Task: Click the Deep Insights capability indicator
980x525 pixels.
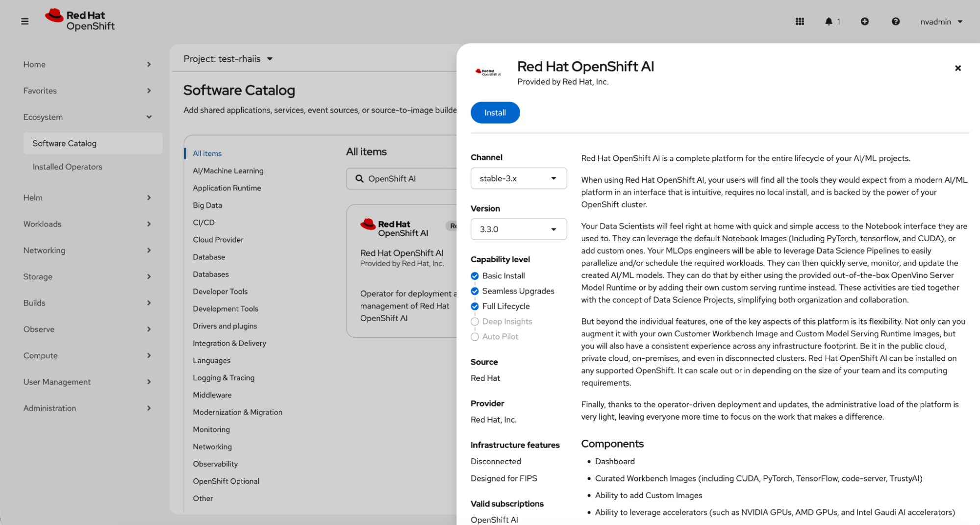Action: pyautogui.click(x=475, y=322)
